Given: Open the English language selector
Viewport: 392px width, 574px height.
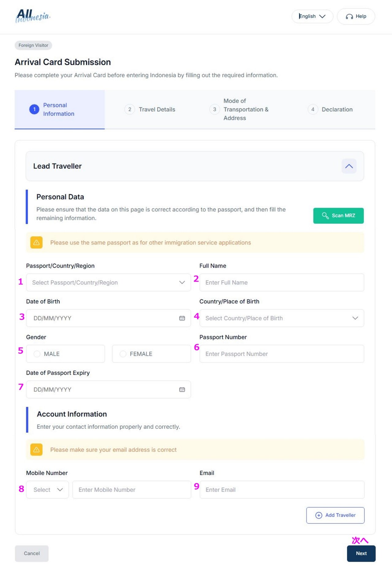Looking at the screenshot, I should 312,16.
